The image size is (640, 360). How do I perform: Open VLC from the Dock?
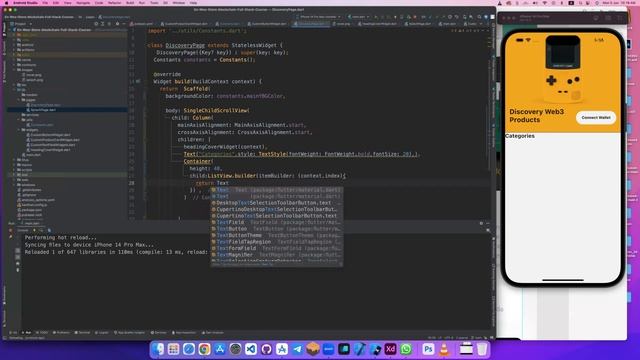(x=444, y=349)
